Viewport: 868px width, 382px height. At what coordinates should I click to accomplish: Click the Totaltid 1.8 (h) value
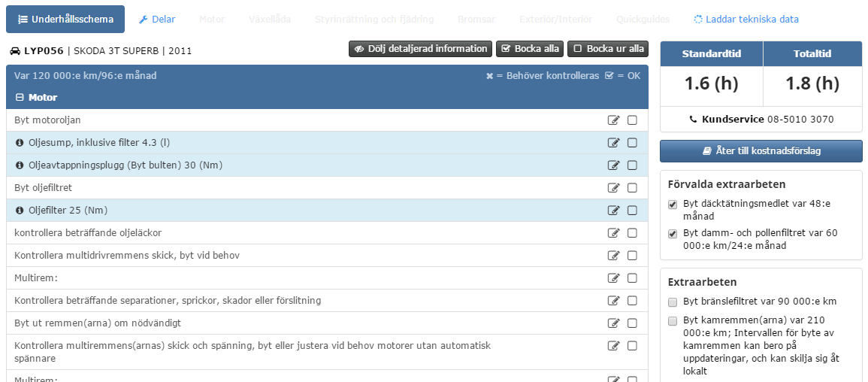(812, 83)
